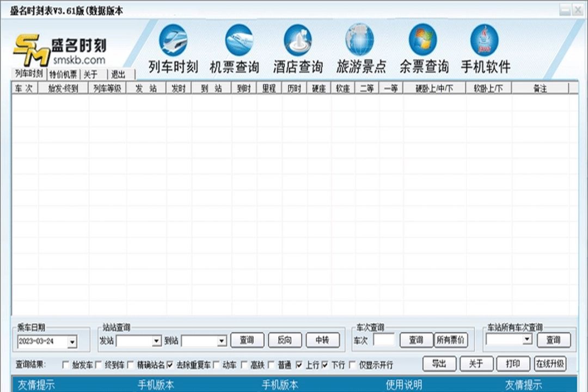Enable the 动车 bullet train filter

click(x=217, y=364)
